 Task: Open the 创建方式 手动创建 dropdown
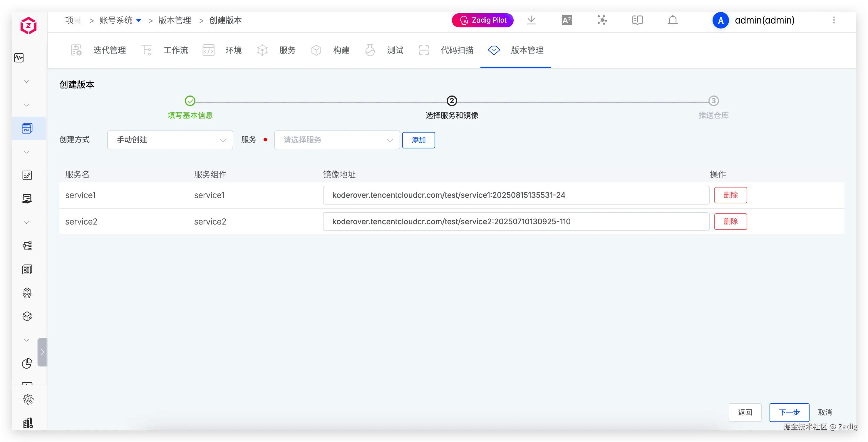click(x=170, y=140)
